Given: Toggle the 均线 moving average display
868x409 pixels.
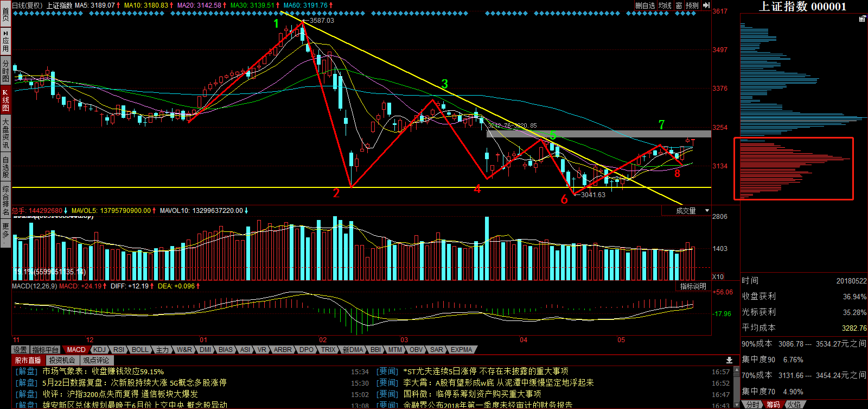Looking at the screenshot, I should 665,5.
